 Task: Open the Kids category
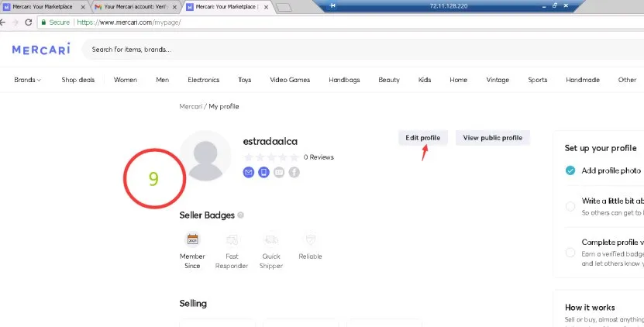[x=425, y=80]
